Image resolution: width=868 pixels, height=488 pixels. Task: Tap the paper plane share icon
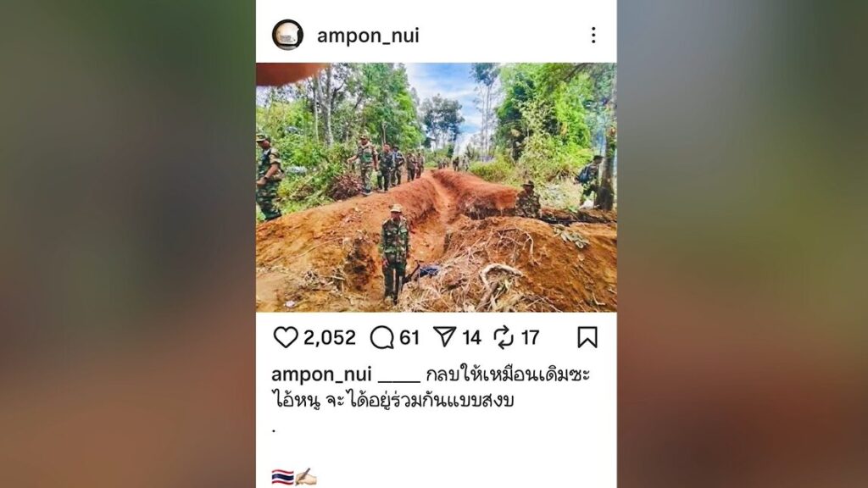pyautogui.click(x=444, y=336)
